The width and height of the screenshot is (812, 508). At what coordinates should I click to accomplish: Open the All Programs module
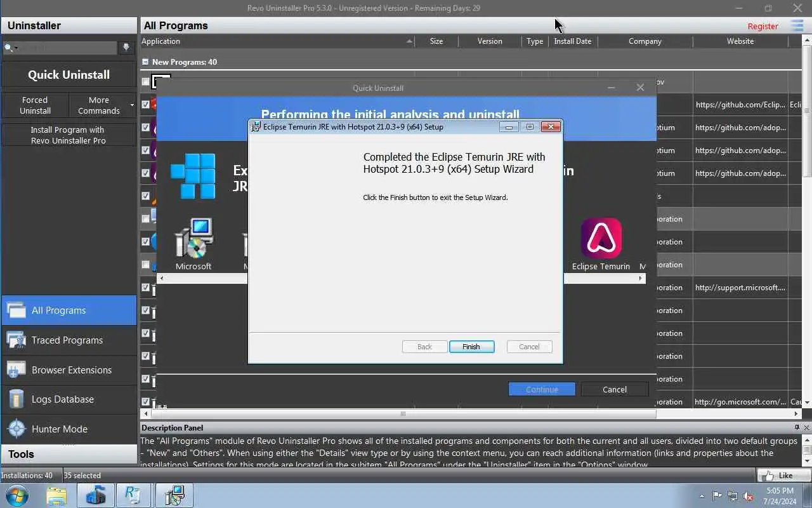pos(69,310)
